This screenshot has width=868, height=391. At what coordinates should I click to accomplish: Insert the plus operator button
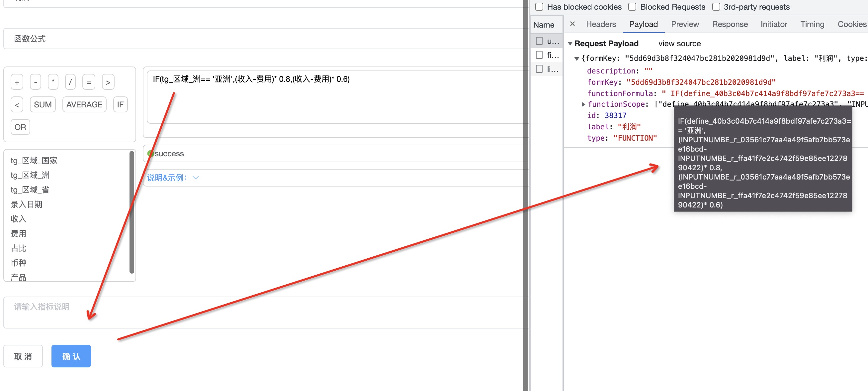(17, 82)
